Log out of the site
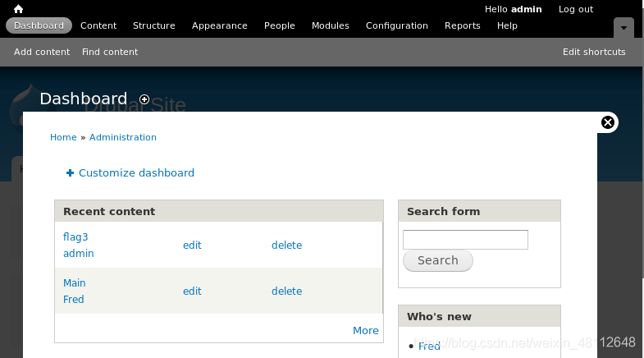The height and width of the screenshot is (358, 644). click(576, 9)
